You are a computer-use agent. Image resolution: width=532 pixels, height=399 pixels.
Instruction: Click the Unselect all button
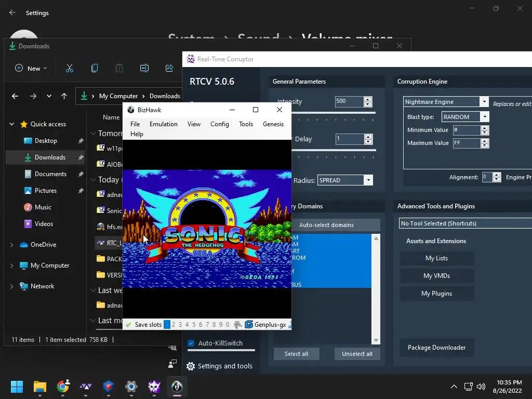point(357,354)
